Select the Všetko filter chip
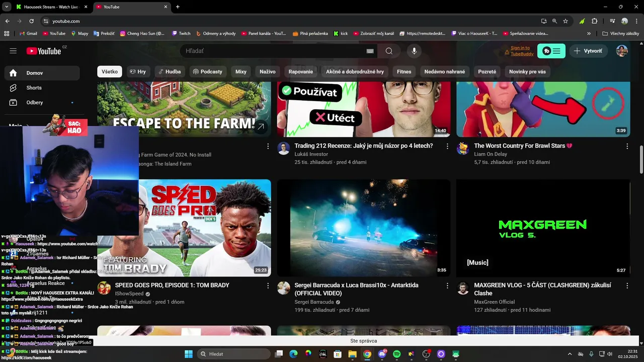Image resolution: width=644 pixels, height=362 pixels. click(110, 71)
